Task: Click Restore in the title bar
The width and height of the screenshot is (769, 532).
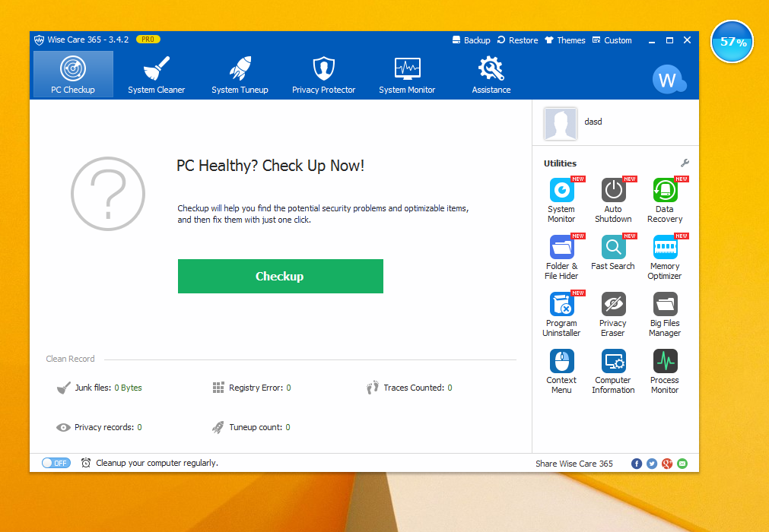Action: [x=517, y=40]
